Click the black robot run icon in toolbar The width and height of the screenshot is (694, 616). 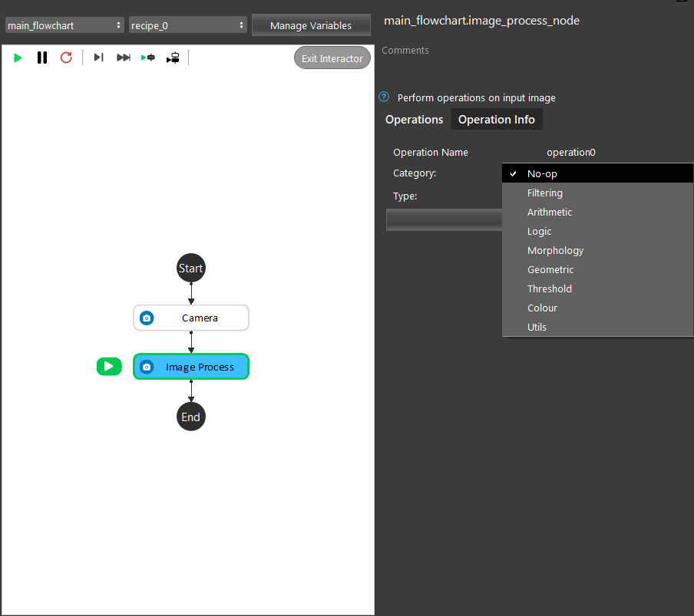[x=173, y=58]
